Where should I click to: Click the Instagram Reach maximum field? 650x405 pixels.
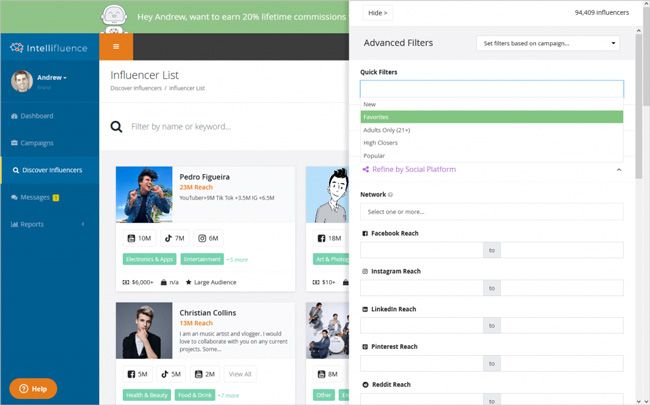click(562, 288)
